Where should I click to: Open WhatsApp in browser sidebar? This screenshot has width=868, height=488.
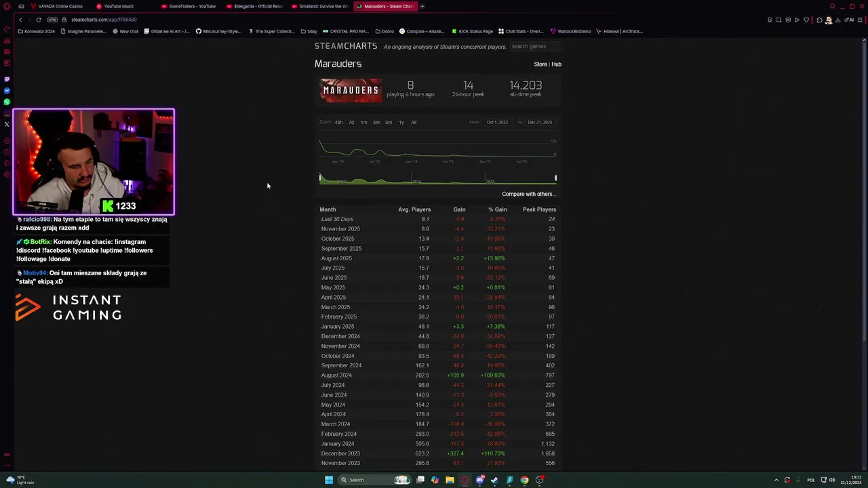(7, 102)
